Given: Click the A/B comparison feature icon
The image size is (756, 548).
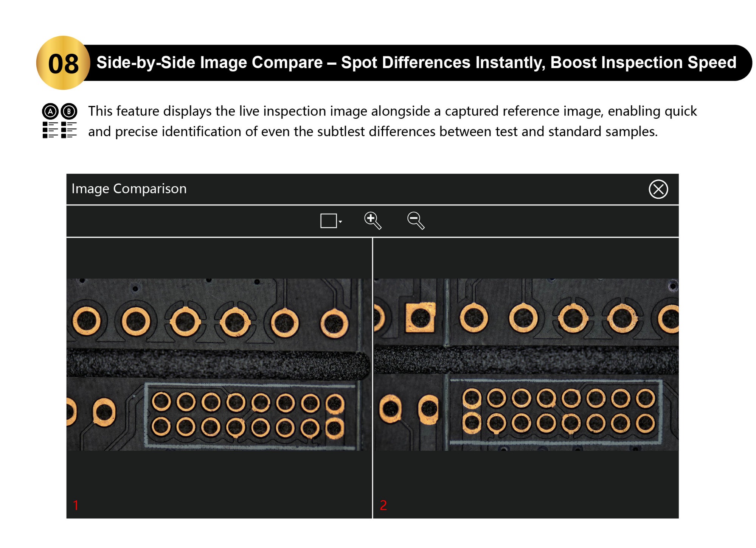Looking at the screenshot, I should click(x=59, y=121).
